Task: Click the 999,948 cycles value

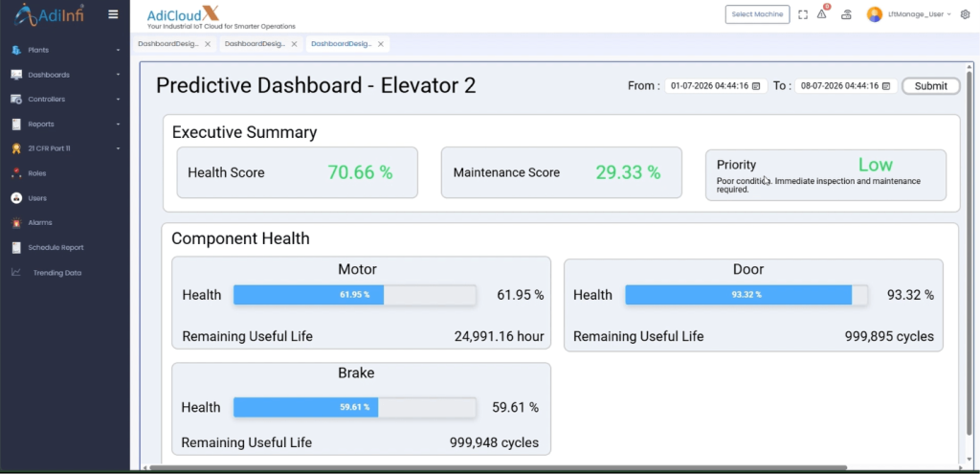Action: coord(495,442)
